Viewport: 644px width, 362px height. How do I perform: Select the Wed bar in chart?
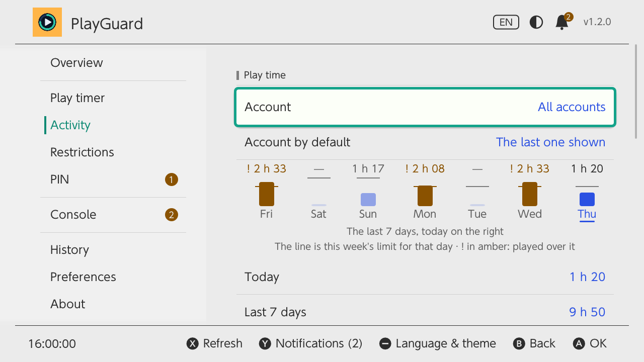point(530,194)
